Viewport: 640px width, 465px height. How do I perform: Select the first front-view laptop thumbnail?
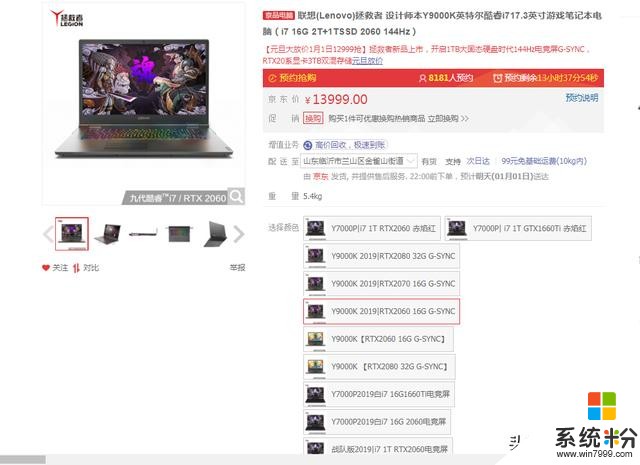(x=72, y=234)
